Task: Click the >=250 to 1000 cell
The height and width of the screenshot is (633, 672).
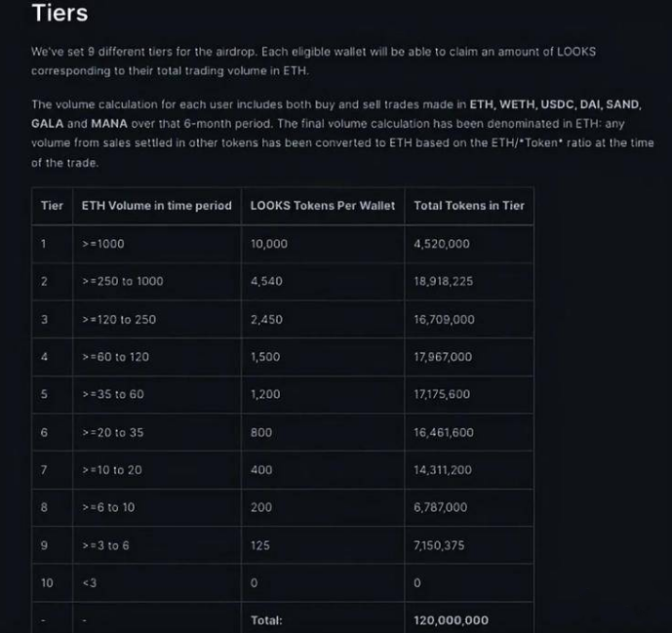Action: (157, 282)
